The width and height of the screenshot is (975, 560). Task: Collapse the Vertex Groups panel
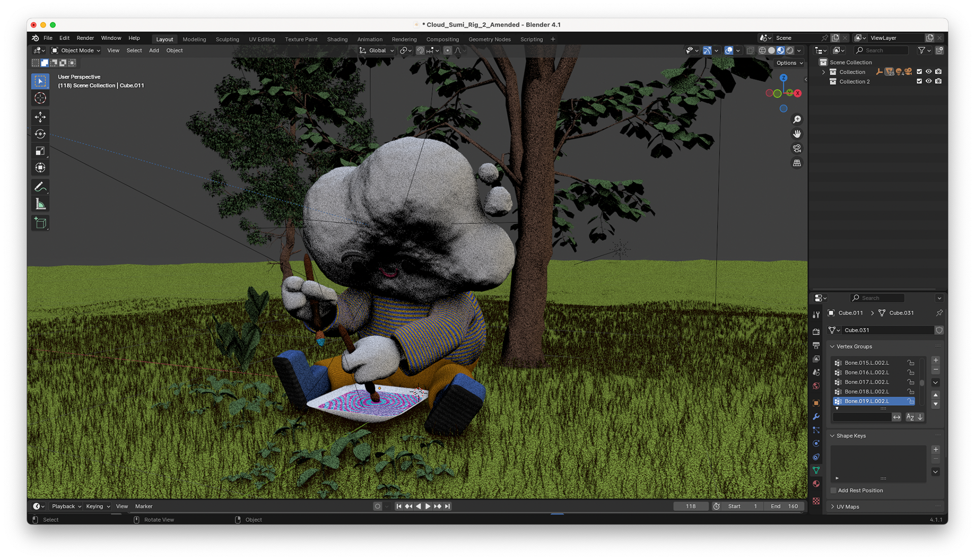click(832, 346)
